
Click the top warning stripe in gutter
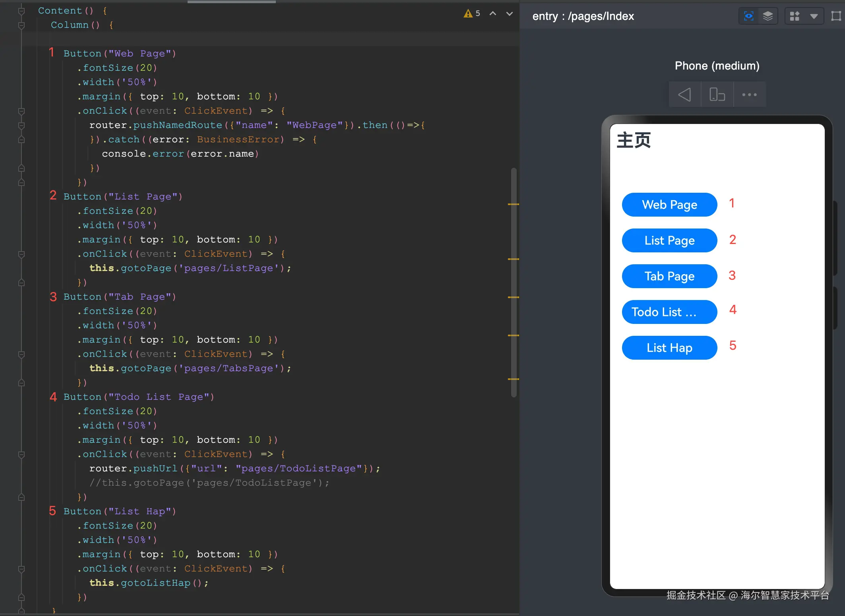tap(513, 204)
